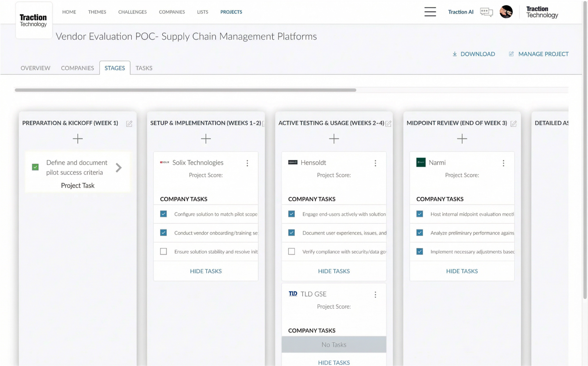The image size is (588, 366).
Task: Check Ensure solution stability task
Action: [x=164, y=251]
